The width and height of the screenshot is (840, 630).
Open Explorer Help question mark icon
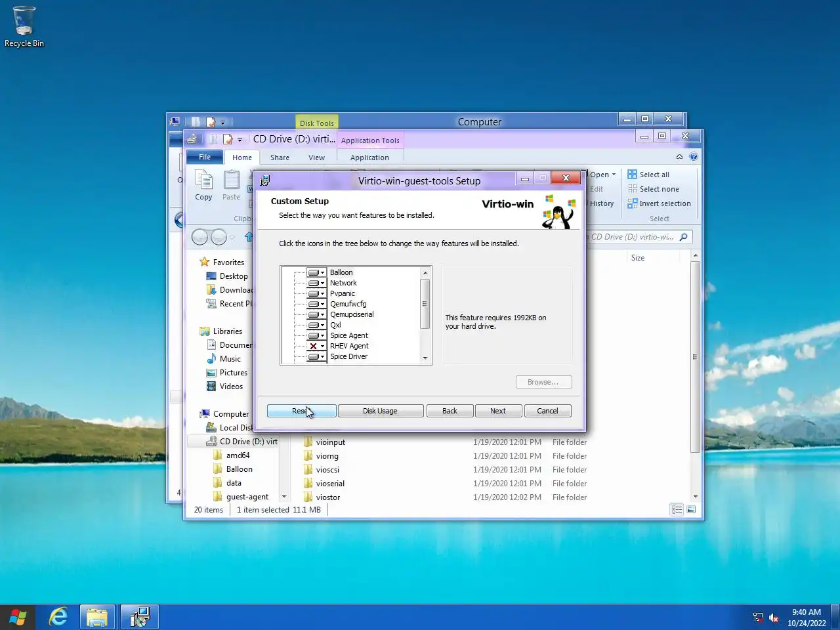pyautogui.click(x=694, y=157)
